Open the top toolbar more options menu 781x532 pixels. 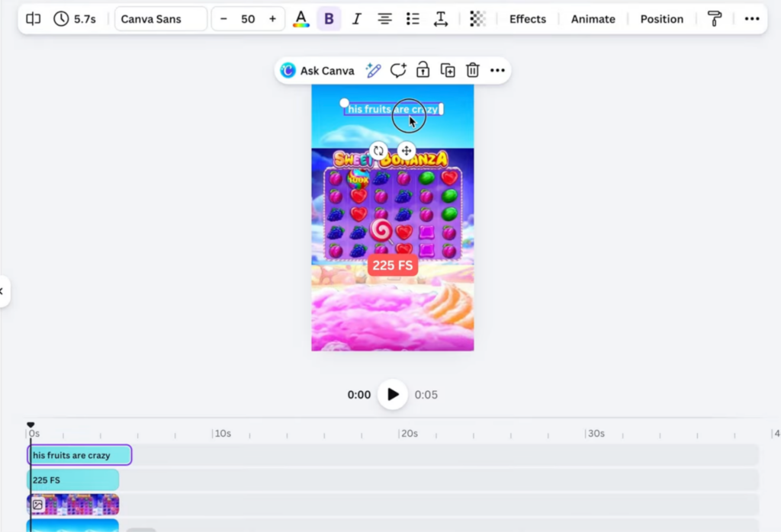coord(751,19)
